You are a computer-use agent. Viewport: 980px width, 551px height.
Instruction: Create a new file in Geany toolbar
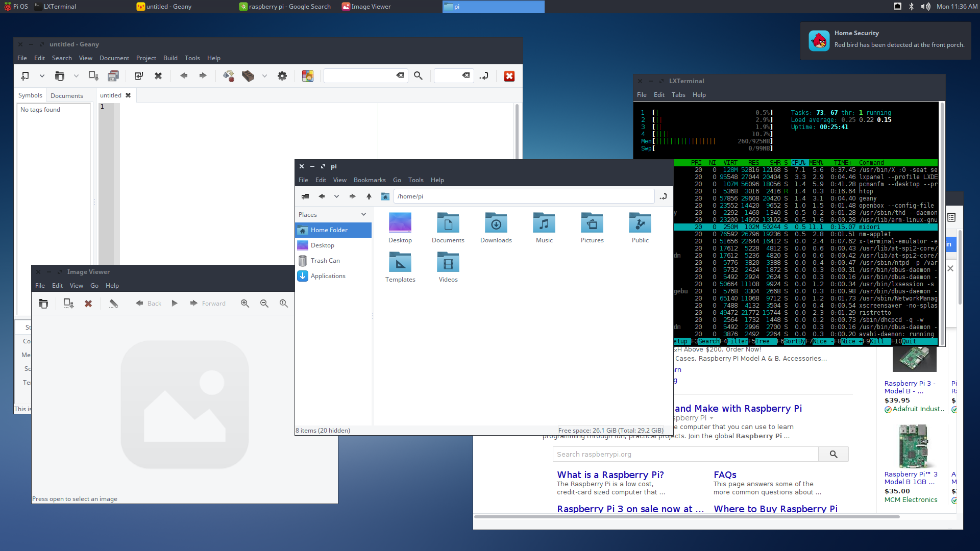click(x=24, y=76)
